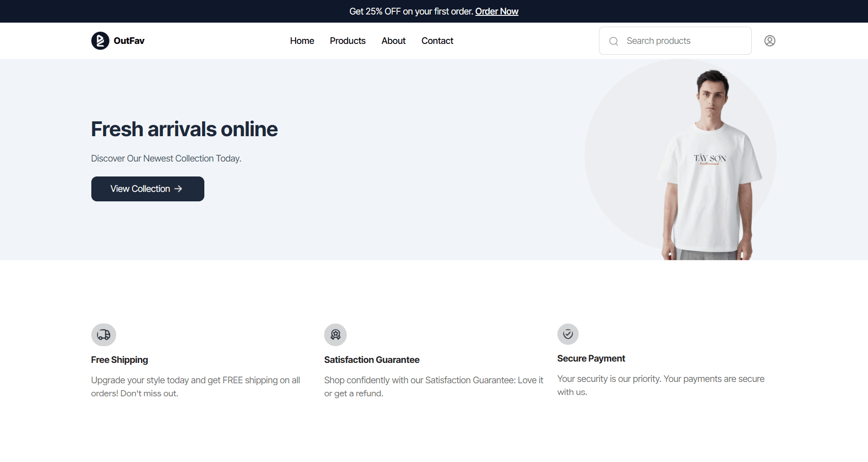Click the Secure Payment heading
The image size is (868, 462).
click(591, 358)
